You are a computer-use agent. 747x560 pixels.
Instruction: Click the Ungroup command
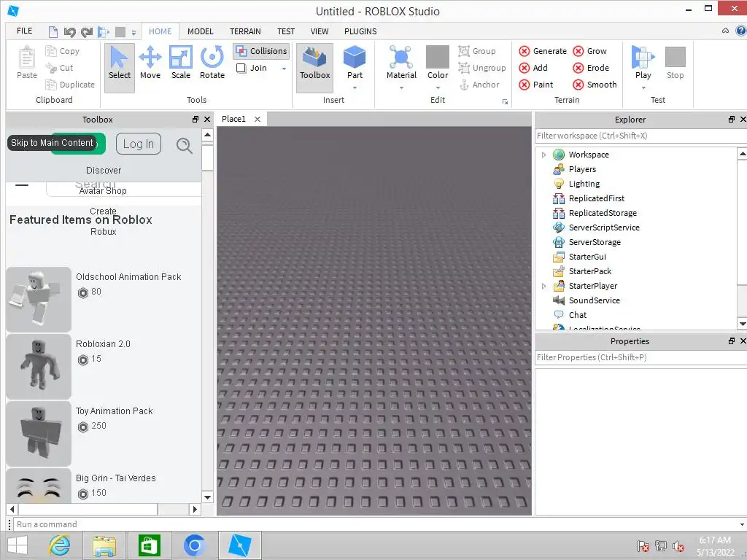point(482,68)
